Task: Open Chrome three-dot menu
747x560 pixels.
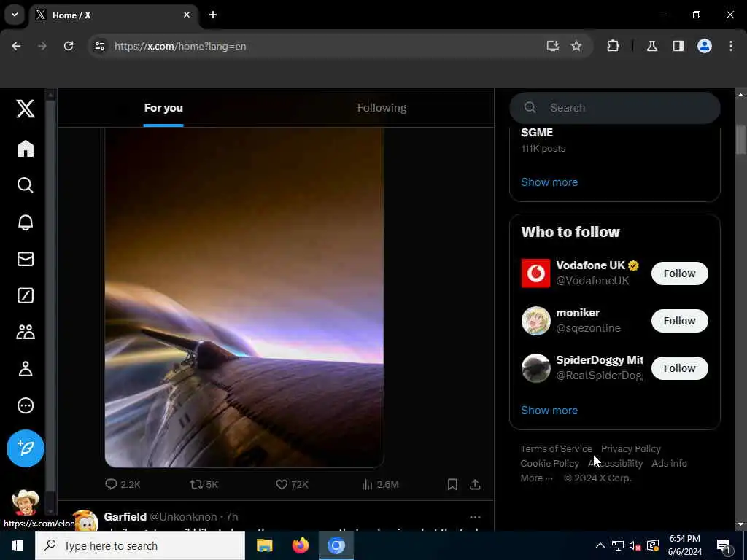Action: pyautogui.click(x=731, y=46)
